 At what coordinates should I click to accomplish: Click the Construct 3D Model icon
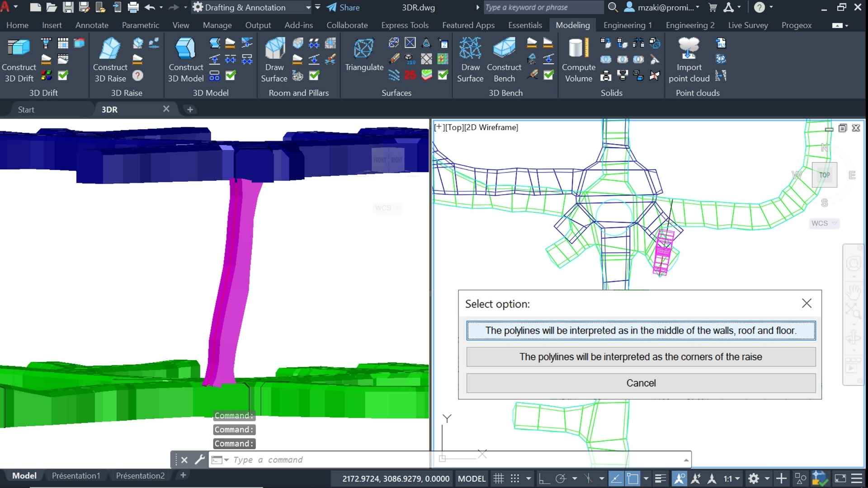pos(185,49)
